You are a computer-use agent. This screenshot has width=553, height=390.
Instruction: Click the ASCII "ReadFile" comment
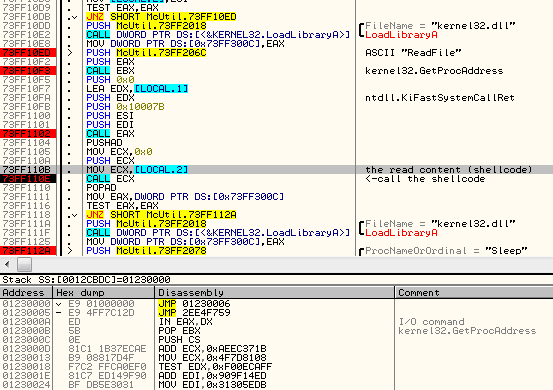[413, 53]
